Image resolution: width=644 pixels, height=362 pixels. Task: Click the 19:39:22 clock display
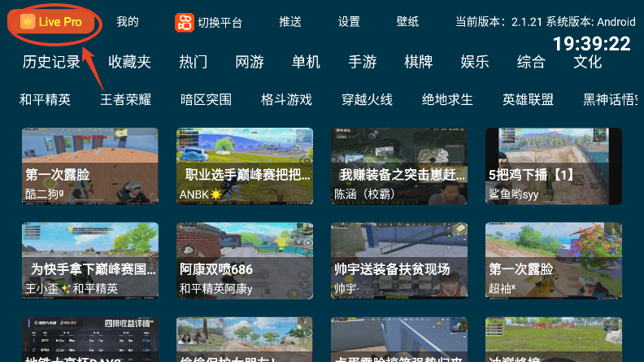(591, 44)
